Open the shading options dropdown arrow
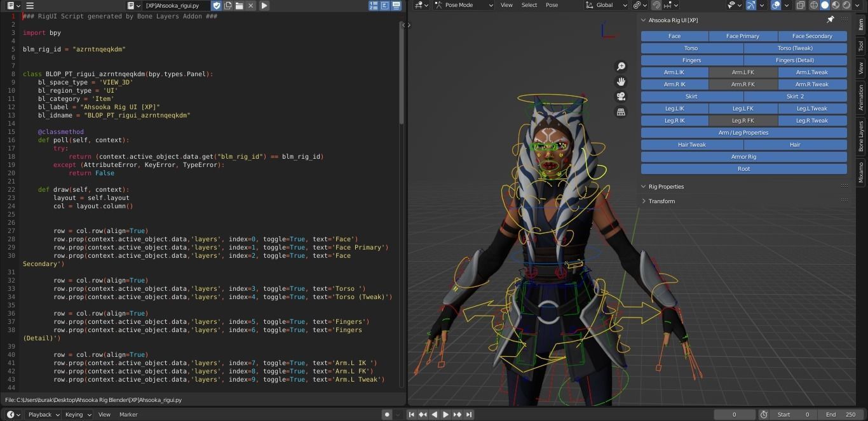Viewport: 868px width, 421px height. tap(856, 5)
